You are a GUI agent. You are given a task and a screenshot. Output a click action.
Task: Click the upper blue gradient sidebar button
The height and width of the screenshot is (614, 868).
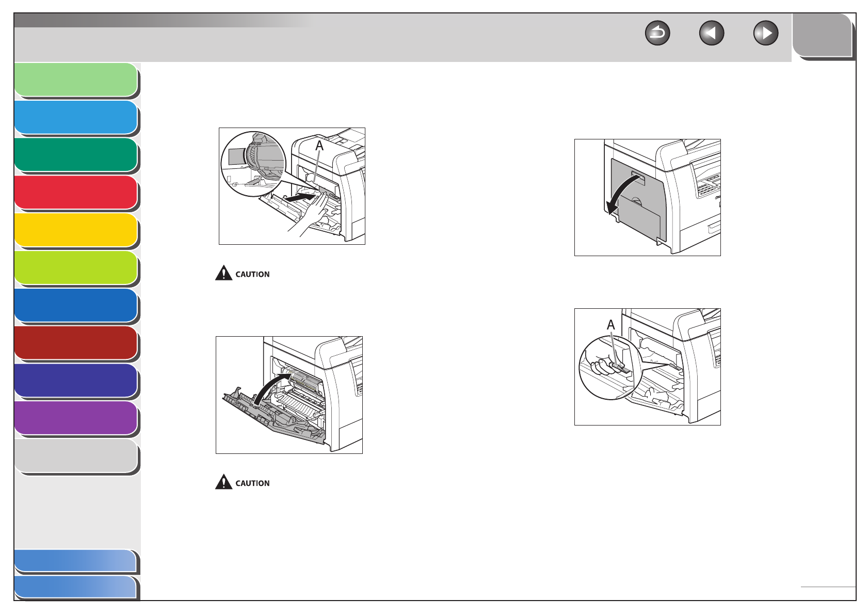[x=76, y=561]
